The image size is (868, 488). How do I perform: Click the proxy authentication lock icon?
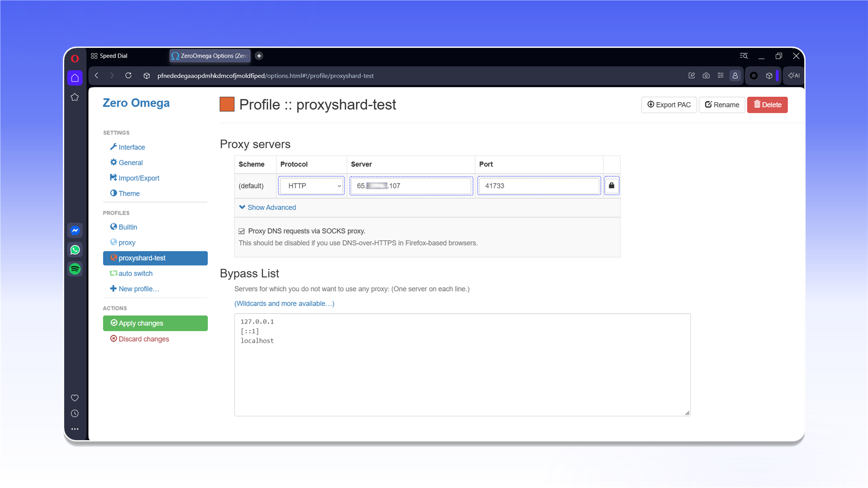612,186
